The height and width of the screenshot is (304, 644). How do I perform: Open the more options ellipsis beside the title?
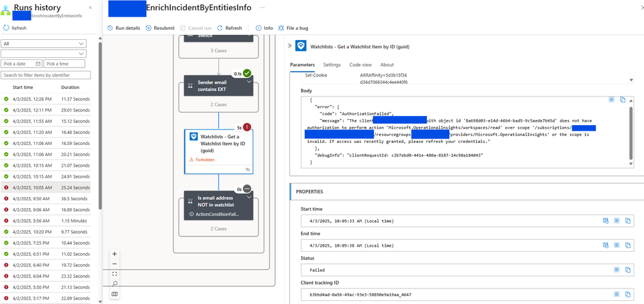point(262,7)
